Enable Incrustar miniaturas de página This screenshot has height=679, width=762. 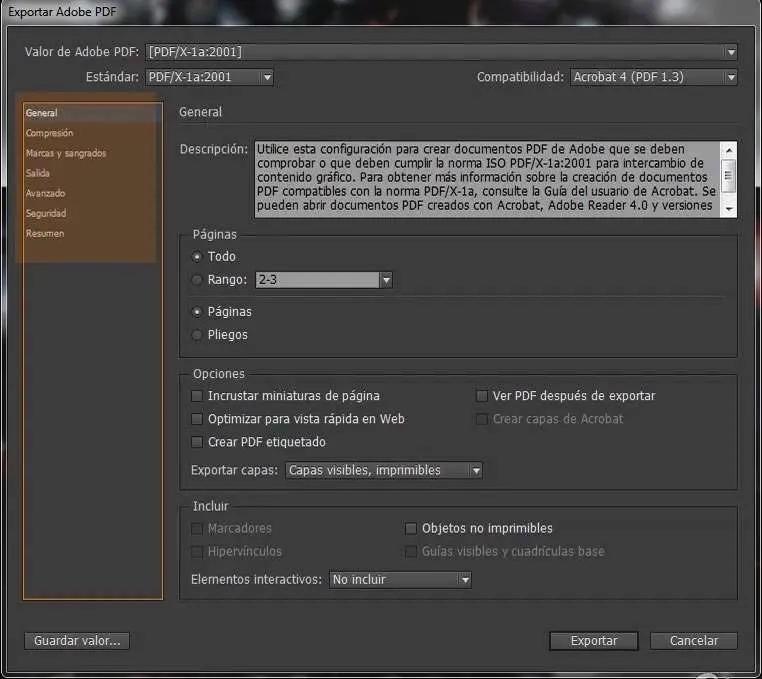pyautogui.click(x=197, y=396)
